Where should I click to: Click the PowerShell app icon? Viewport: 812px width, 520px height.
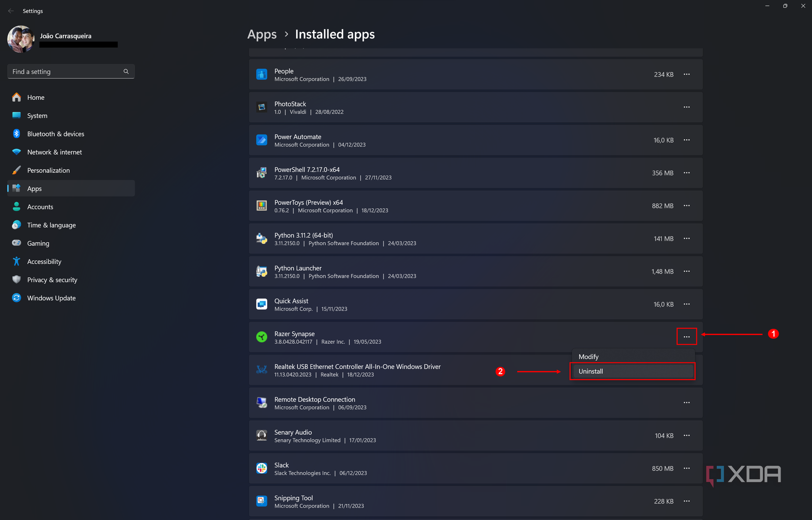[262, 173]
